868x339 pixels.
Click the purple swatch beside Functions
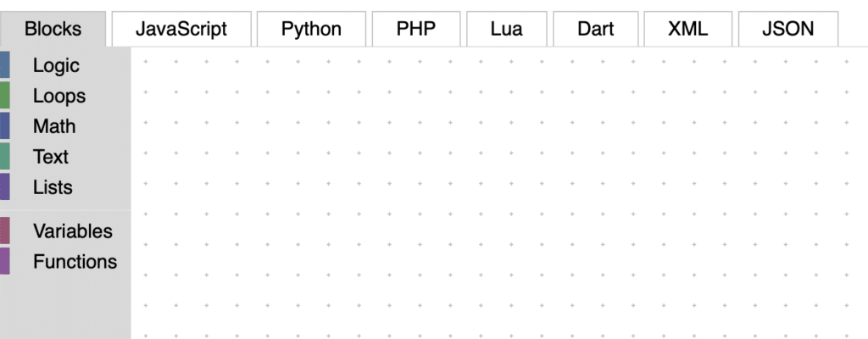[5, 261]
